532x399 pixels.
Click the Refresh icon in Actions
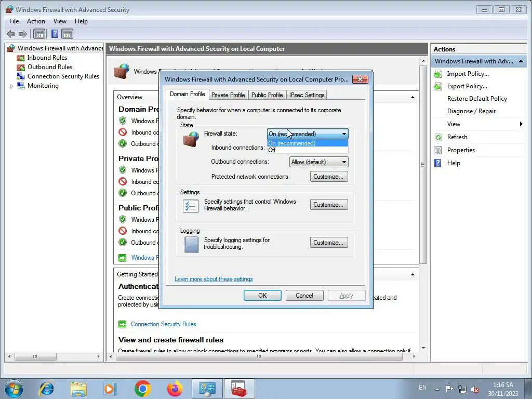tap(438, 137)
